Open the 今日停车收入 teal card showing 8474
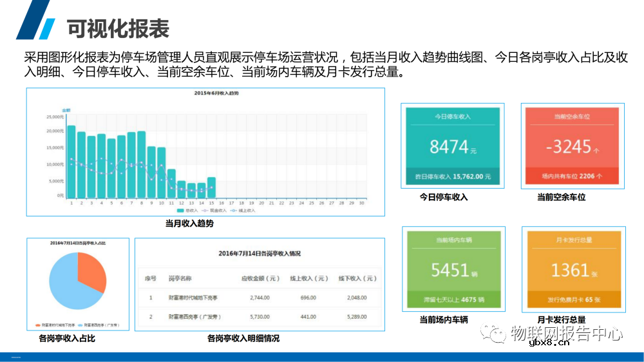This screenshot has height=362, width=644. 453,146
